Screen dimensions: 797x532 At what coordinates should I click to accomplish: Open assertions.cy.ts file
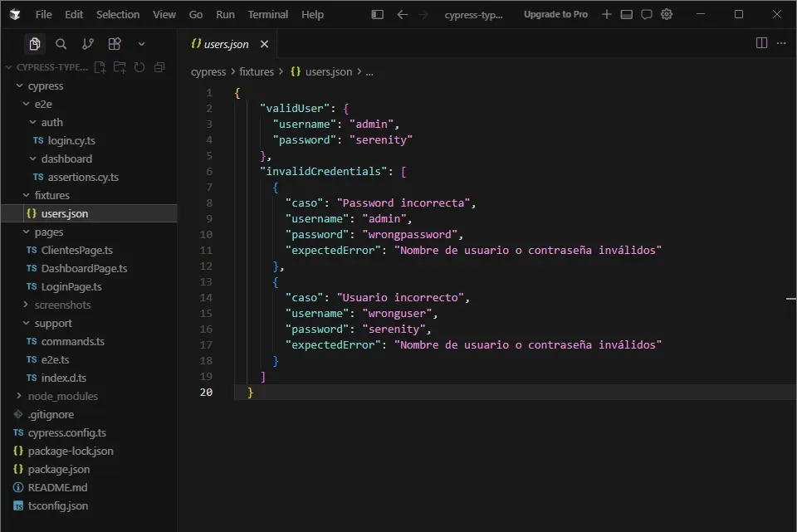coord(83,178)
